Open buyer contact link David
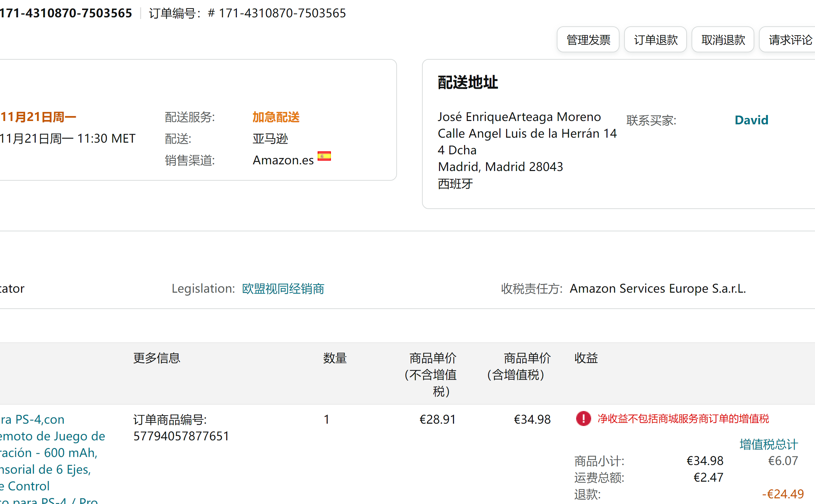 (x=751, y=120)
